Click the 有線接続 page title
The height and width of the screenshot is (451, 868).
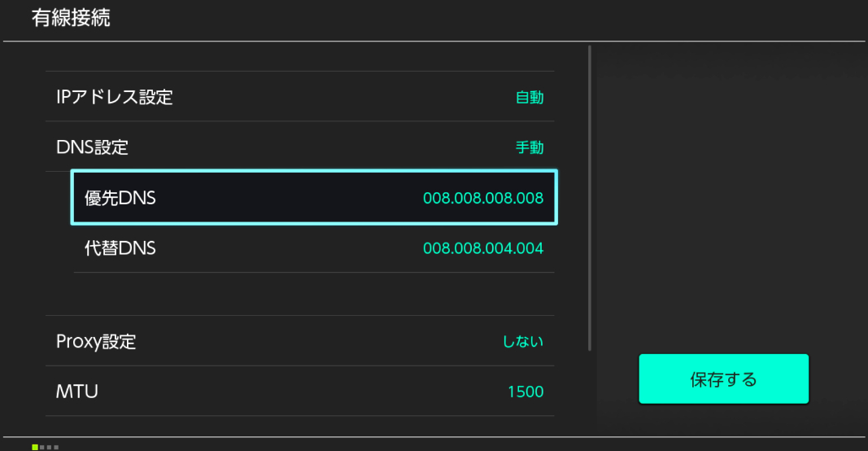(x=71, y=20)
